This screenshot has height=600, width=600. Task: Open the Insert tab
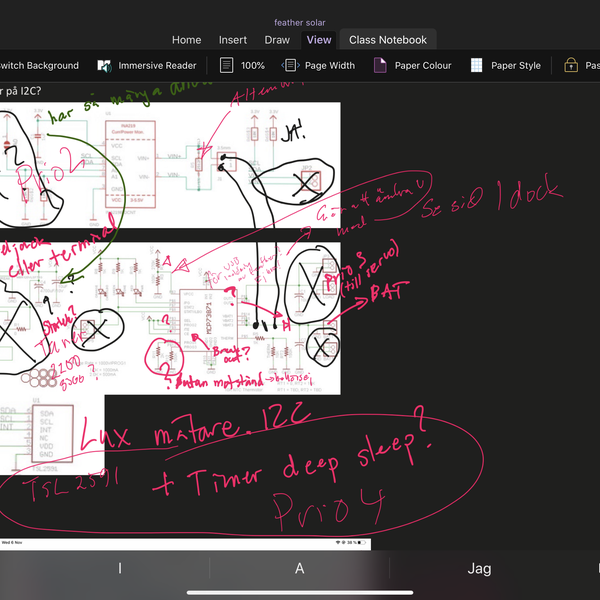tap(233, 40)
